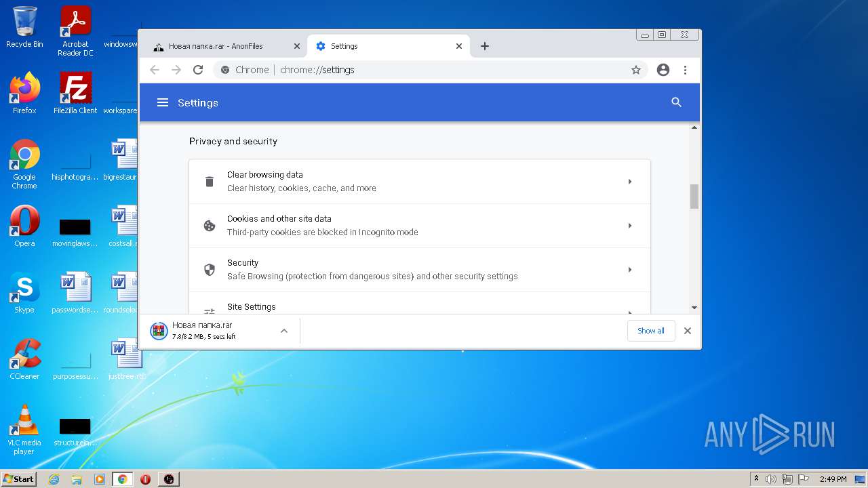Open Acrobat Reader DC desktop icon

coord(75,31)
